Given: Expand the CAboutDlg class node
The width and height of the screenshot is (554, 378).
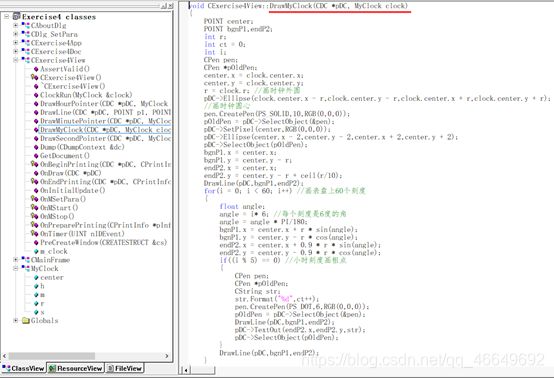Looking at the screenshot, I should pos(16,25).
